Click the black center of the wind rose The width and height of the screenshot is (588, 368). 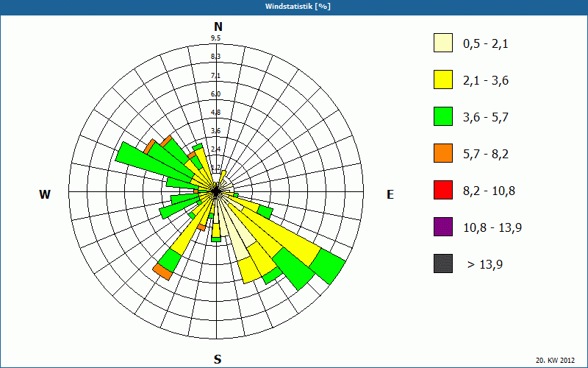click(216, 191)
